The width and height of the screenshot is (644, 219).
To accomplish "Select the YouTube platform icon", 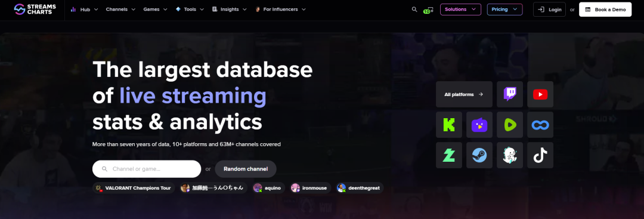I will coord(540,94).
